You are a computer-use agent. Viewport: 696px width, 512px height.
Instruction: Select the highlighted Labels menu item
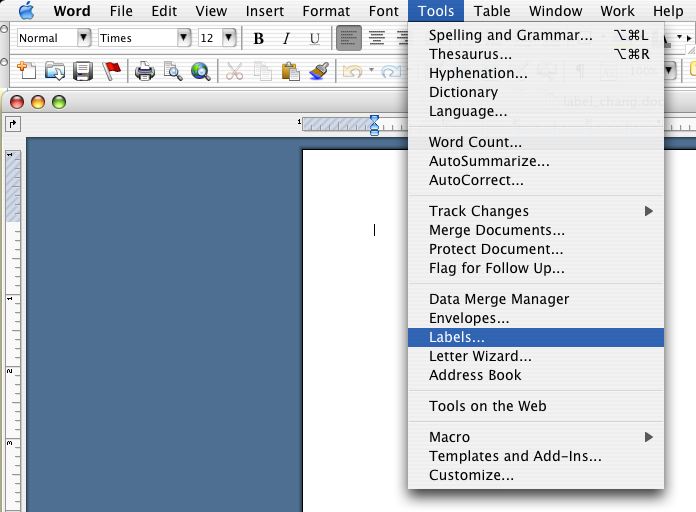click(x=536, y=337)
